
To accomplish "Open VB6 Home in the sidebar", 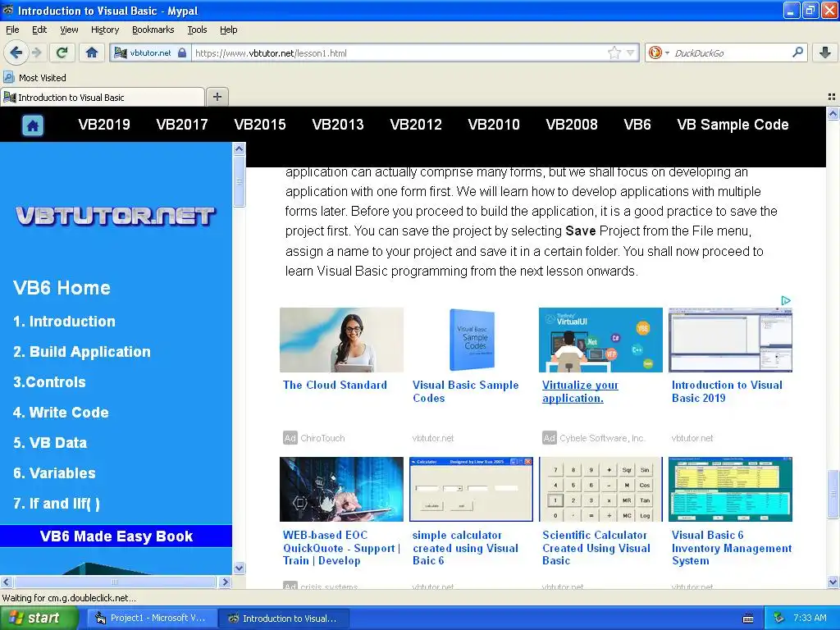I will click(x=62, y=288).
